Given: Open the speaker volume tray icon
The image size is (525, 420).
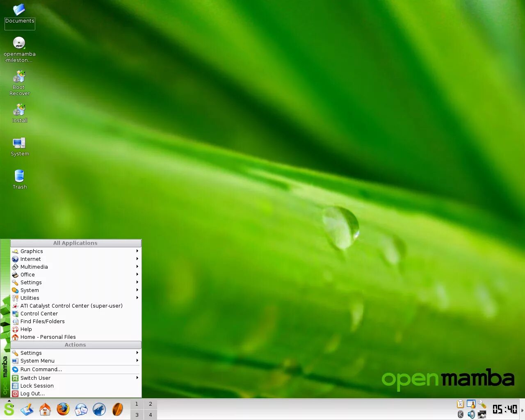Looking at the screenshot, I should [x=471, y=414].
